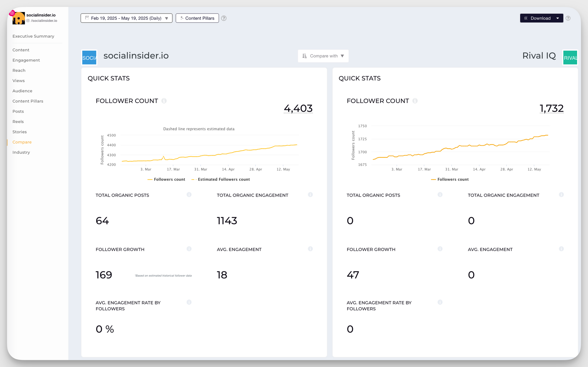
Task: Select Content Pillars in the sidebar
Action: tap(28, 101)
